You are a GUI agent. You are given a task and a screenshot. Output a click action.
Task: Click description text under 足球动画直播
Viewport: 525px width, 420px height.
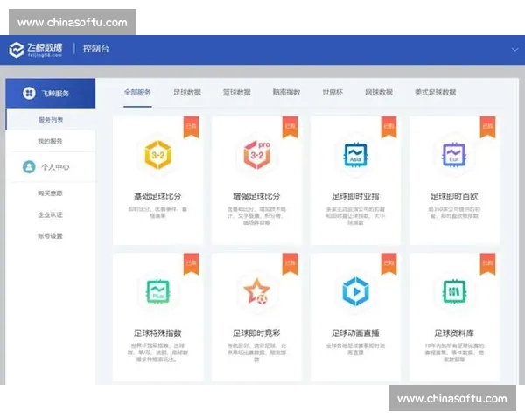[x=355, y=349]
